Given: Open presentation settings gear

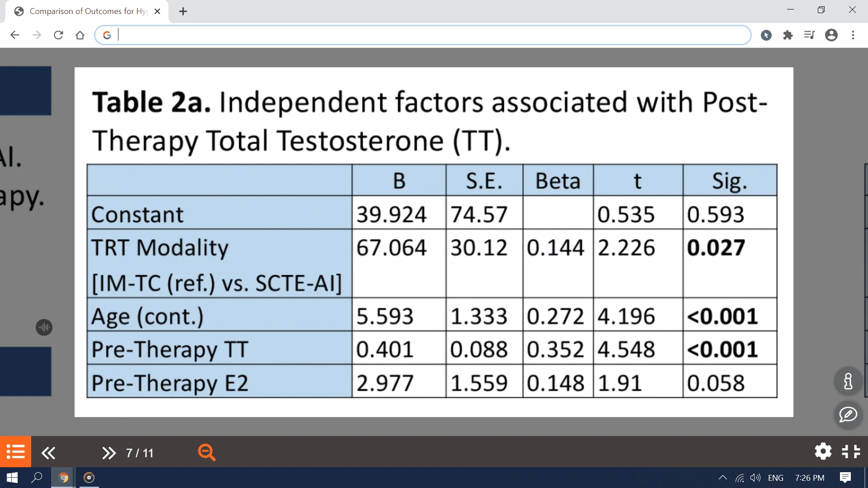Looking at the screenshot, I should [x=823, y=451].
